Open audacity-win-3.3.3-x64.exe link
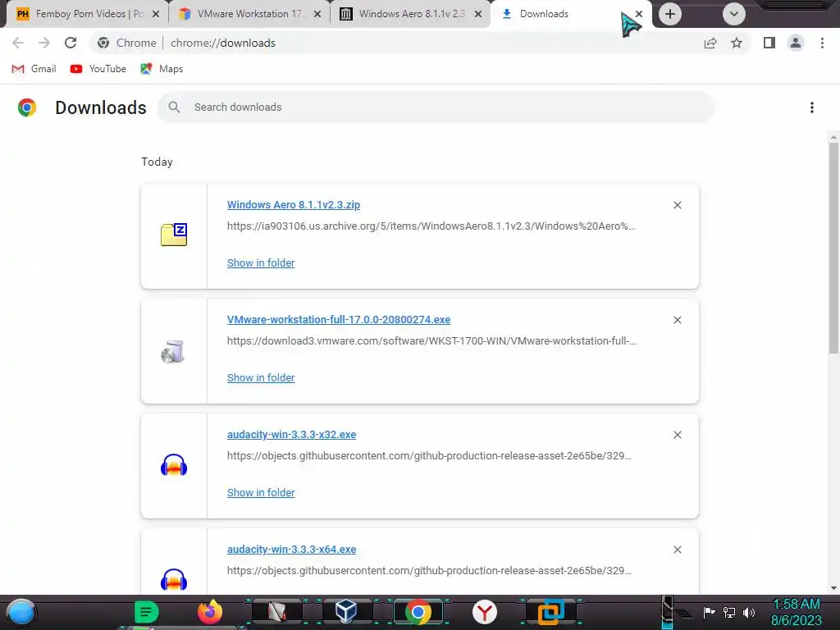 [291, 549]
